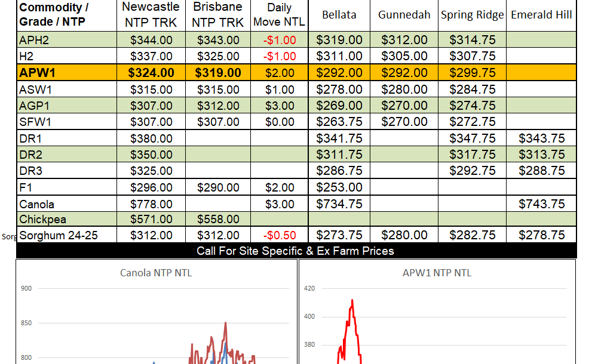Click the Gunnedah column header

tap(404, 15)
